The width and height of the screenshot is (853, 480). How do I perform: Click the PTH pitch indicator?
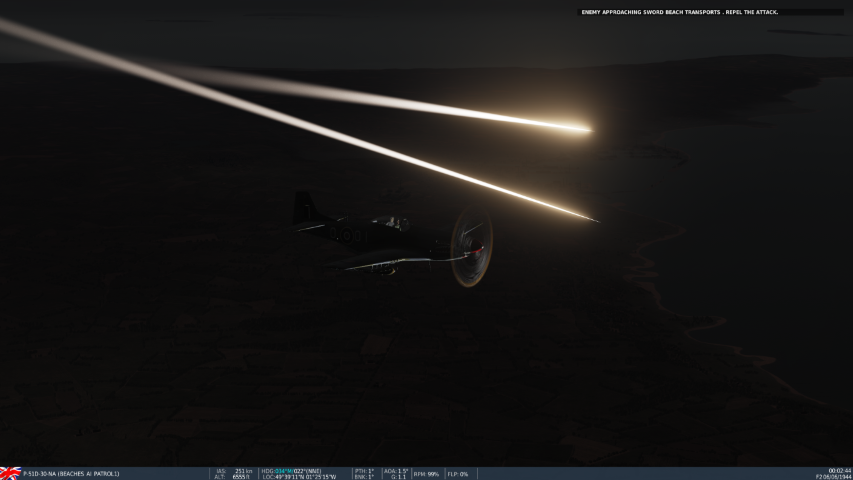364,470
